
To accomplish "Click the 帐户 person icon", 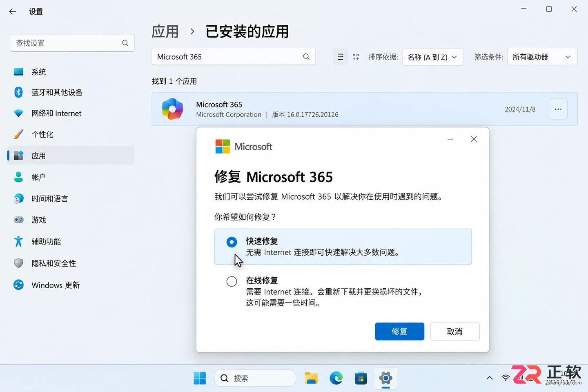I will tap(18, 177).
